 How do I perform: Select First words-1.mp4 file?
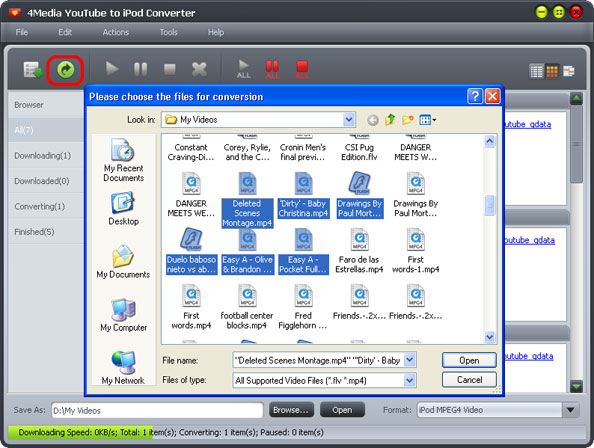pos(416,251)
